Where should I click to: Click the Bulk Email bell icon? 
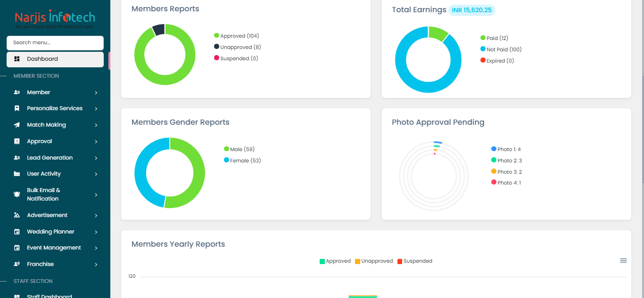pos(17,194)
